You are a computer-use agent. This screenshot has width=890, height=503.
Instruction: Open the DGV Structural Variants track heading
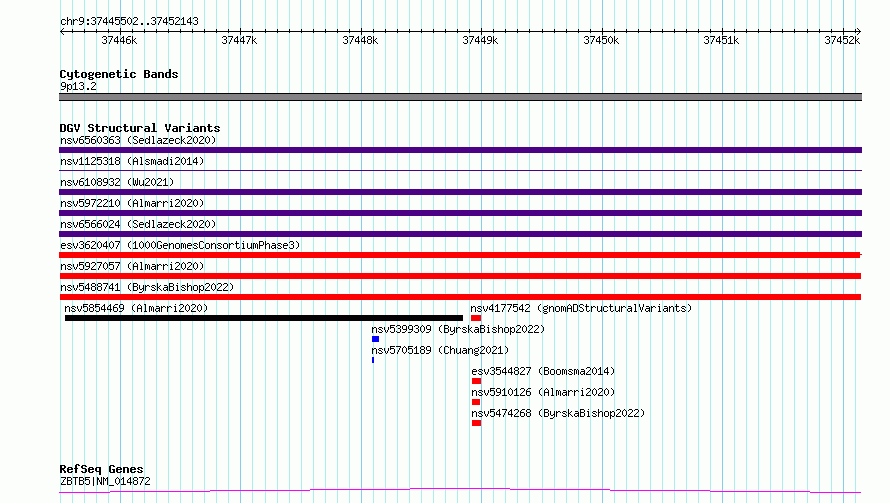click(140, 128)
